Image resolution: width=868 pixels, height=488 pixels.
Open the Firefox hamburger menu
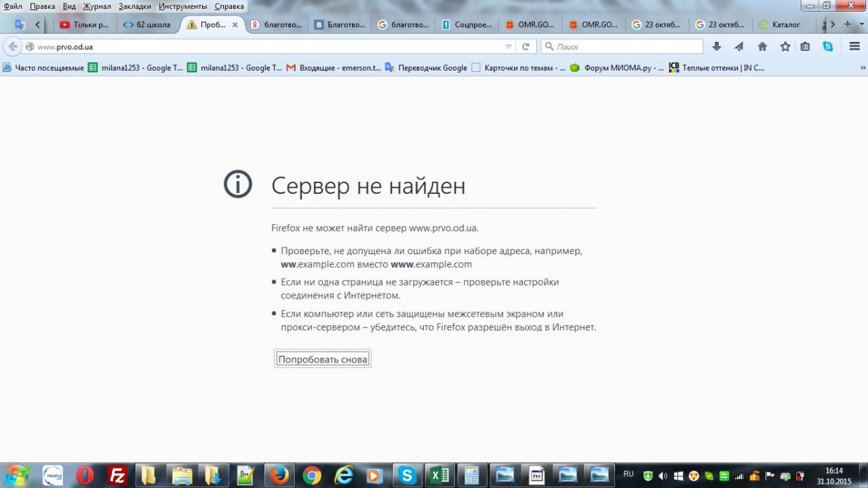pos(854,47)
